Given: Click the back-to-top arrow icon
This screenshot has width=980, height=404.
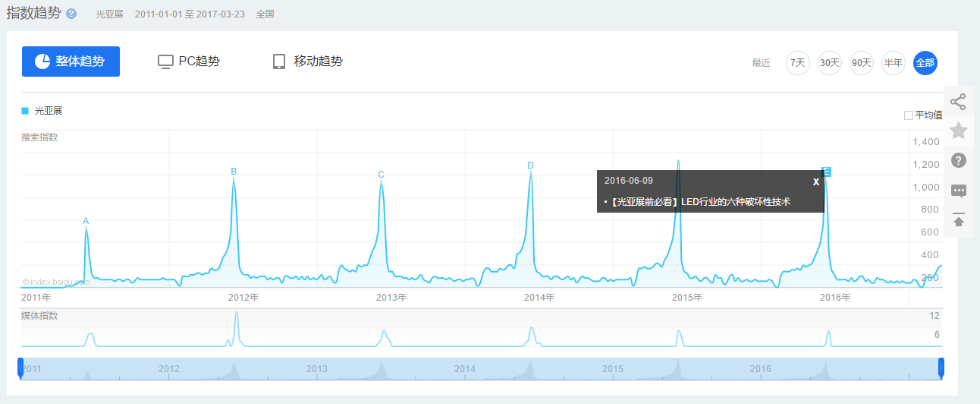Looking at the screenshot, I should click(958, 219).
